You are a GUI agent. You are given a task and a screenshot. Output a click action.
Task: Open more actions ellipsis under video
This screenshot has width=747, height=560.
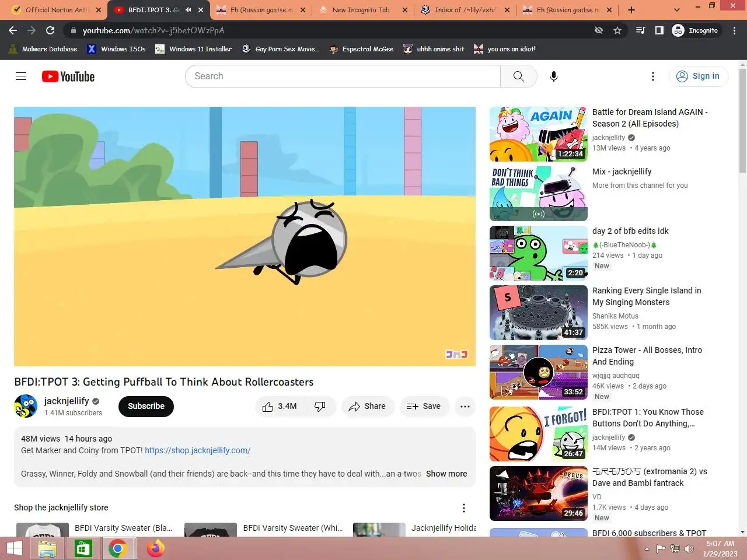pyautogui.click(x=465, y=407)
